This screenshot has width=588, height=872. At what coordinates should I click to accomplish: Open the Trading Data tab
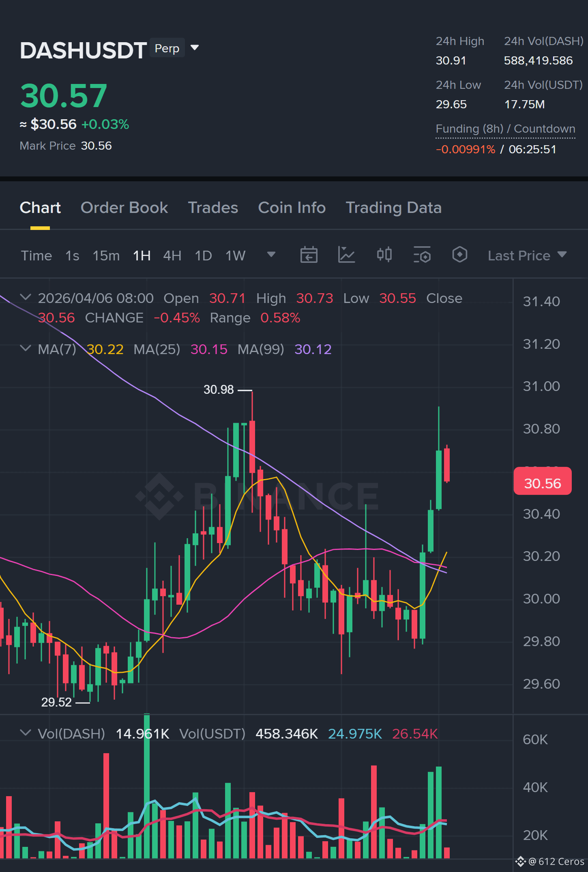coord(393,208)
